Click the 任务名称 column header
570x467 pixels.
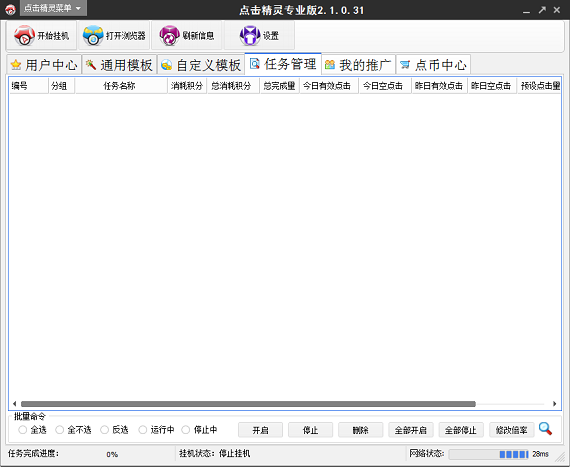point(121,86)
